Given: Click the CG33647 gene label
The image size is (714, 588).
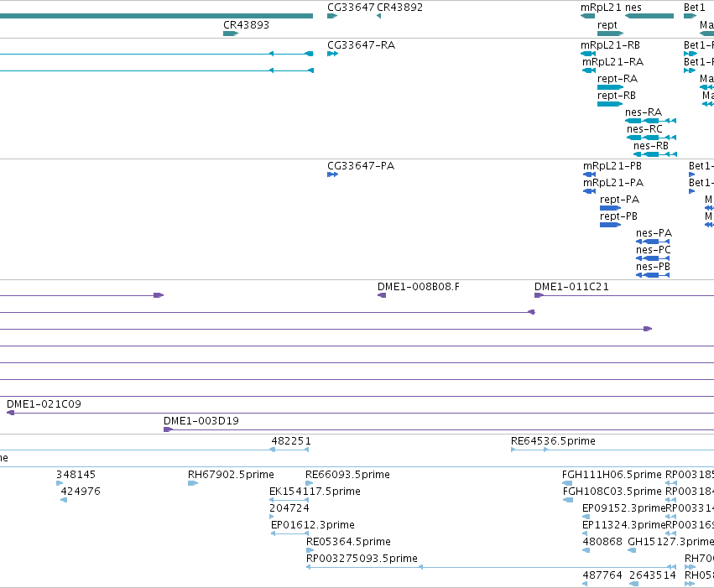Looking at the screenshot, I should tap(351, 8).
